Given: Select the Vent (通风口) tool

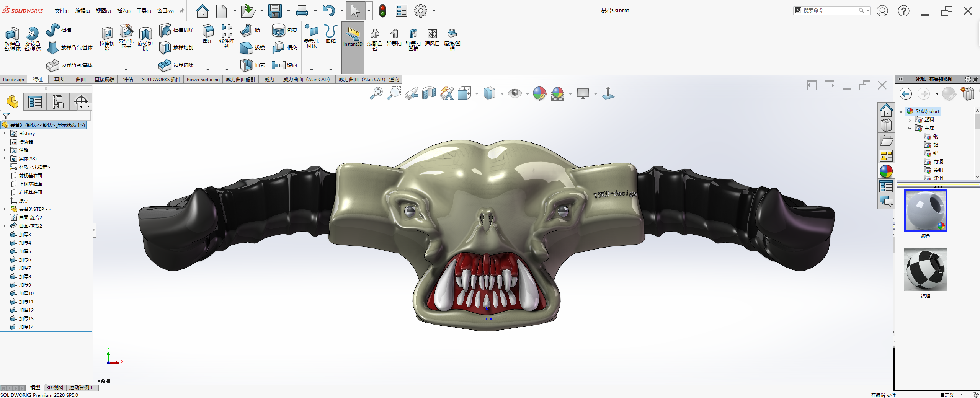Looking at the screenshot, I should click(x=432, y=38).
